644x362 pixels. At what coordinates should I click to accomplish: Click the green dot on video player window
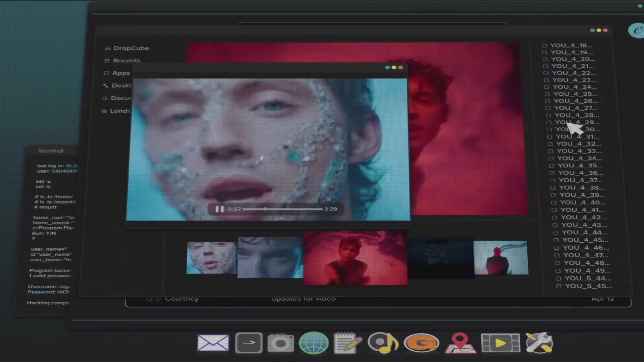[388, 67]
